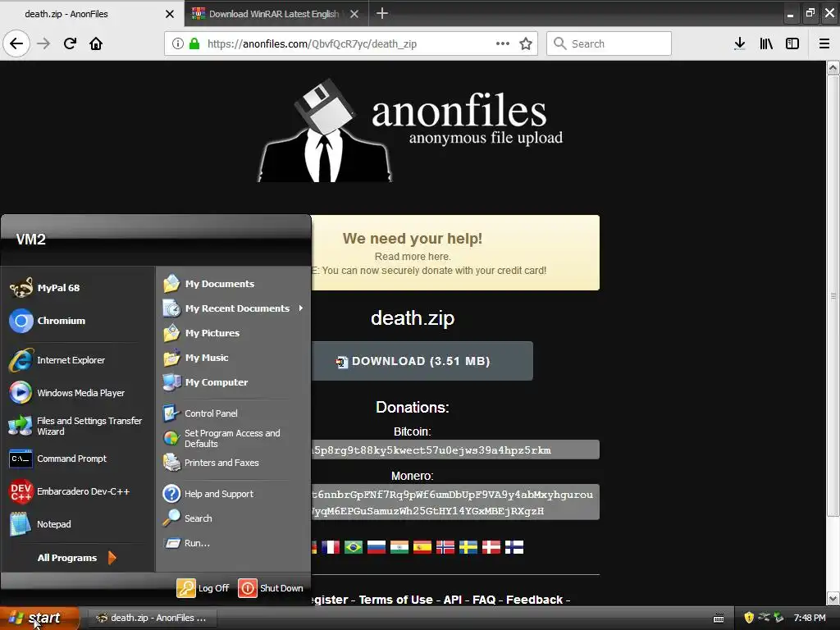The height and width of the screenshot is (630, 840).
Task: Choose the French flag language
Action: 331,547
